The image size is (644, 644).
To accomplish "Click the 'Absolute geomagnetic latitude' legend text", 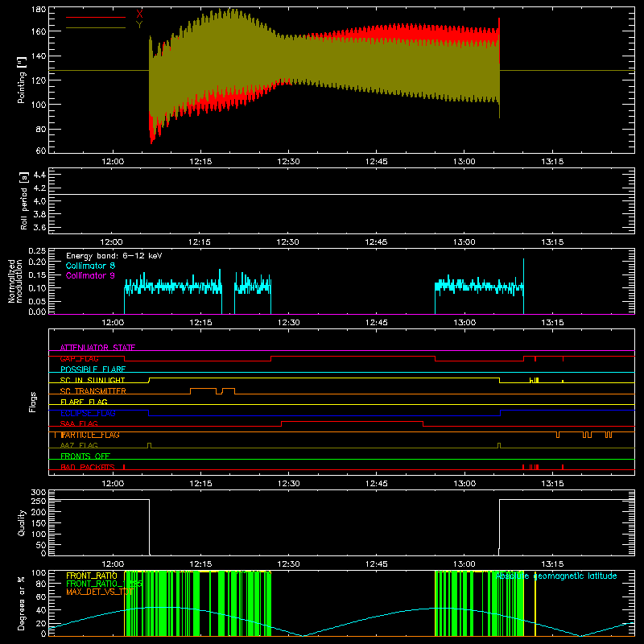I will click(556, 576).
